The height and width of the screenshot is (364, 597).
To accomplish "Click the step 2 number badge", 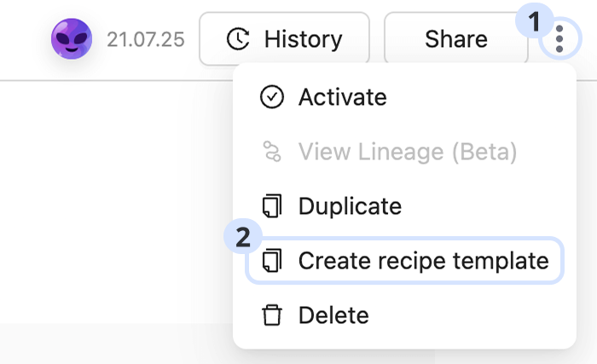I will pos(242,237).
